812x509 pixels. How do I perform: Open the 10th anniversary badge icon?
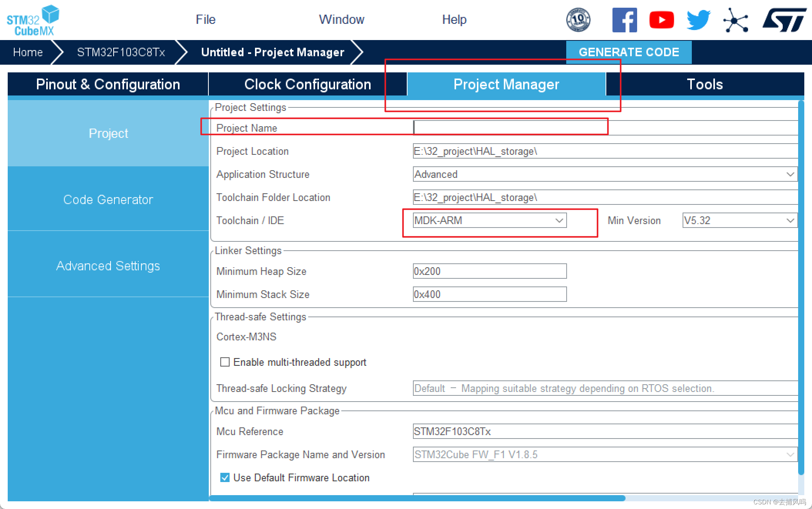tap(578, 20)
